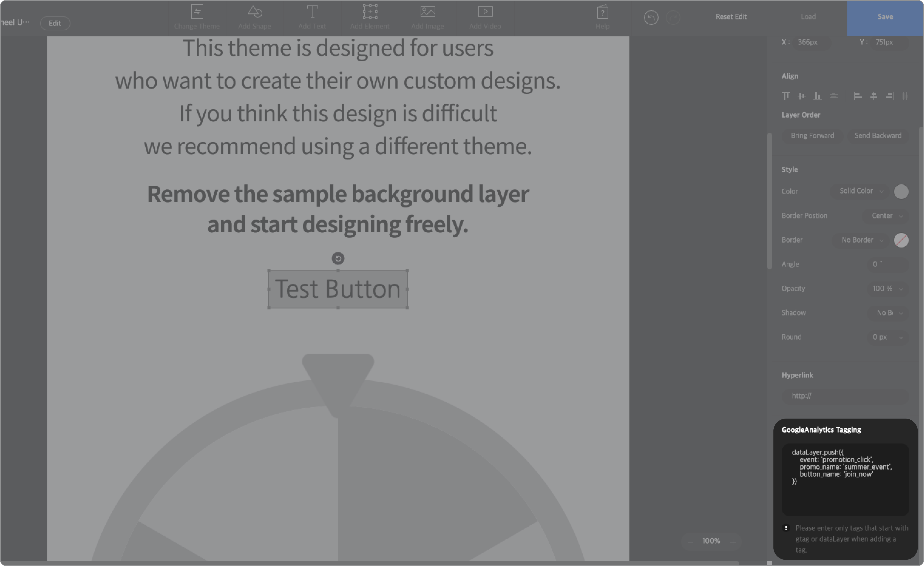The width and height of the screenshot is (924, 566).
Task: Click Reset Edit in top bar
Action: 731,17
